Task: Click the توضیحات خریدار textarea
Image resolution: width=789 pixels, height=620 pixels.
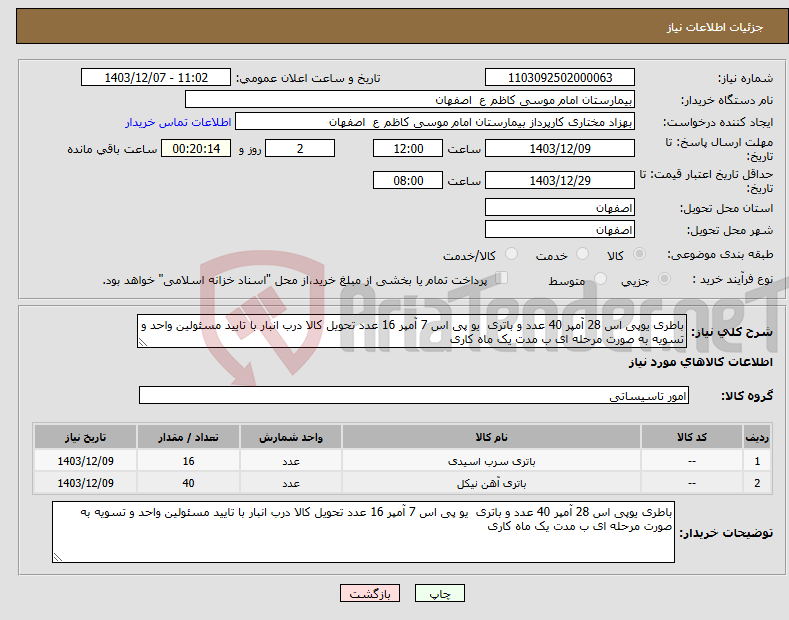Action: (x=363, y=532)
